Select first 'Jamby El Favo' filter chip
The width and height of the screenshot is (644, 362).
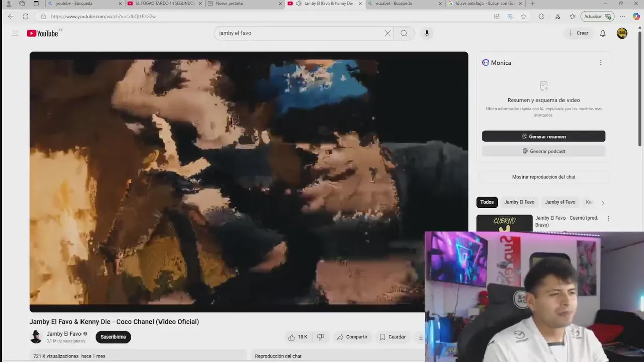(519, 202)
